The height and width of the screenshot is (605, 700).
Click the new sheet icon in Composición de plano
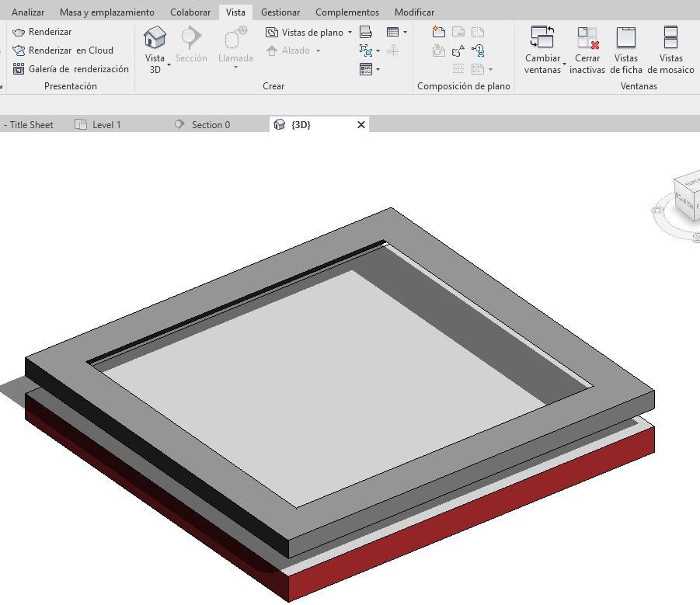pyautogui.click(x=439, y=32)
